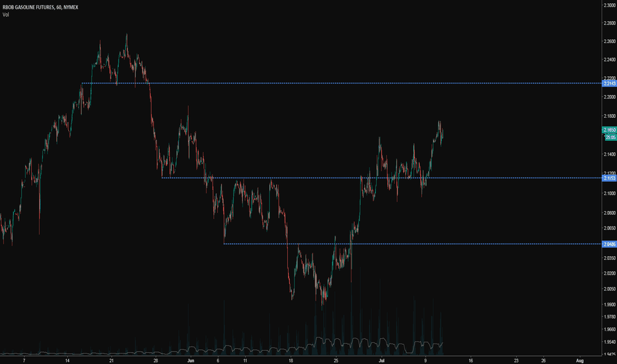Click the 2.2400 price axis value
This screenshot has height=364, width=617.
(609, 60)
